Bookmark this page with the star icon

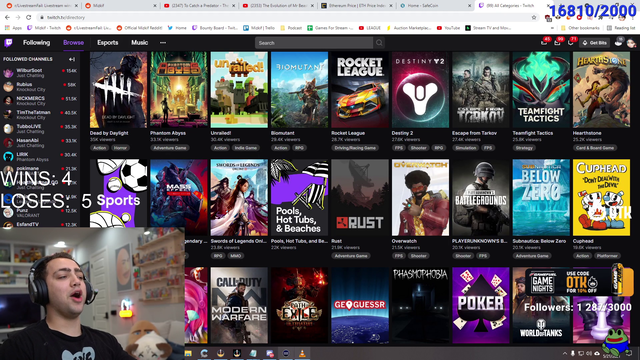[x=534, y=18]
